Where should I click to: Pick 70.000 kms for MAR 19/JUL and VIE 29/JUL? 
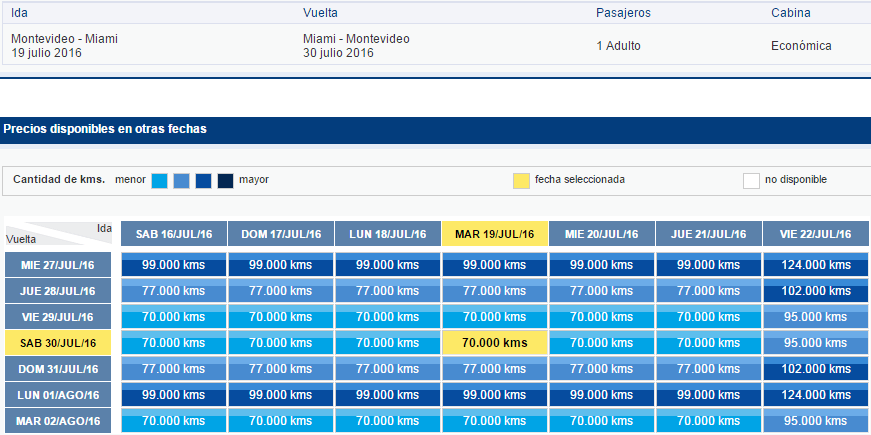pyautogui.click(x=495, y=317)
